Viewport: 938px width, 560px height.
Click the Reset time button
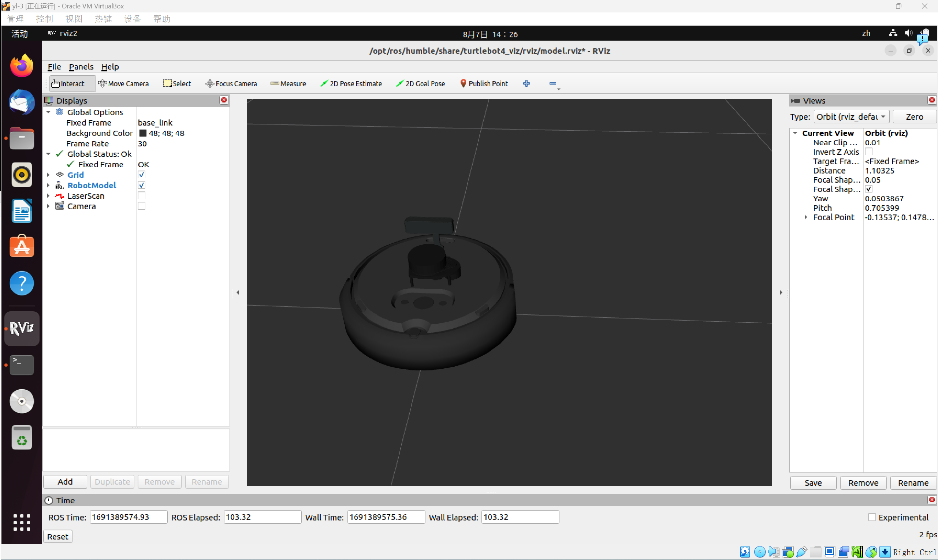click(x=57, y=536)
